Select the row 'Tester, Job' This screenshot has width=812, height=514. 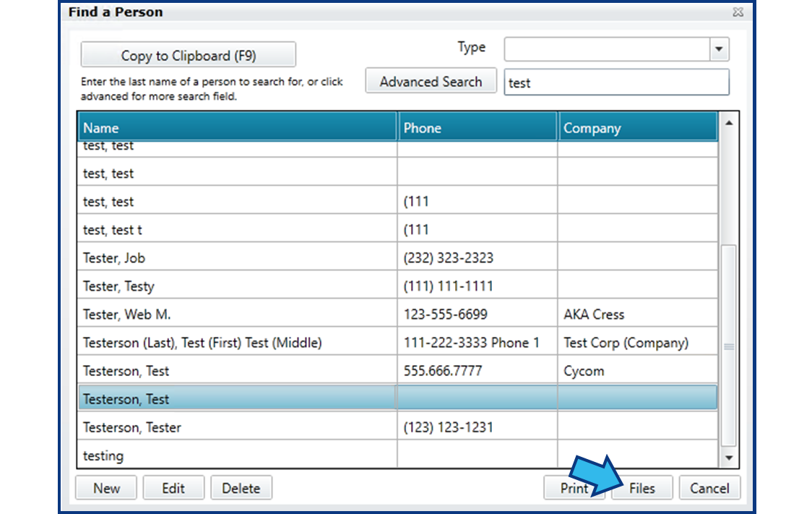(398, 257)
